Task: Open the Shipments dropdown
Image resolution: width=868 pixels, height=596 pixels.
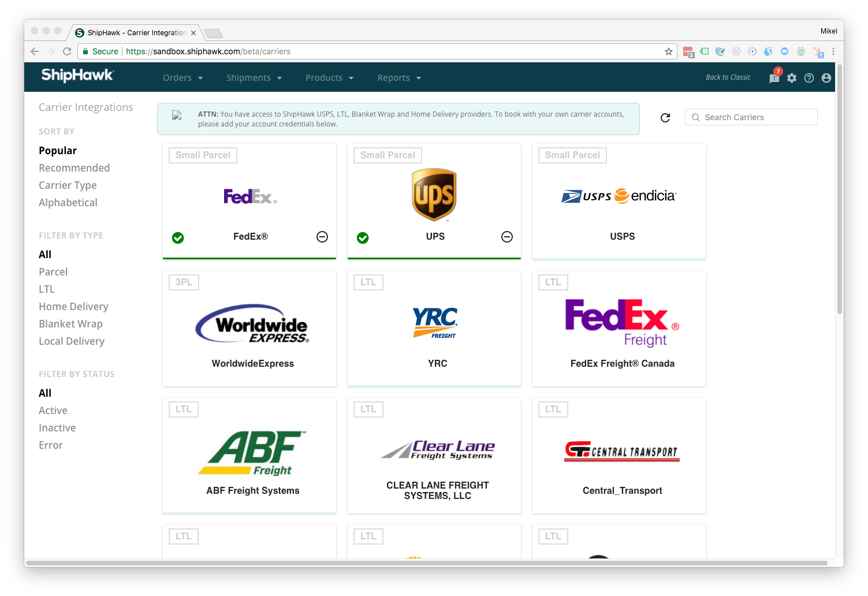Action: coord(254,77)
